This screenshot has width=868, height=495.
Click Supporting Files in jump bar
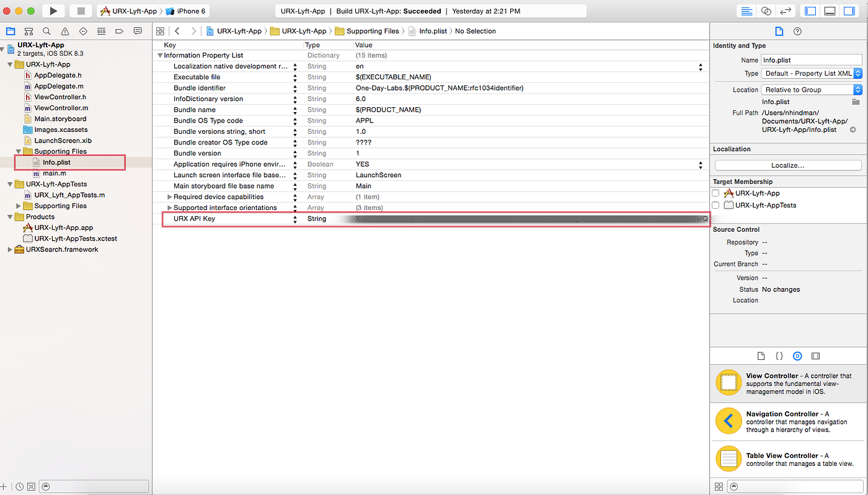tap(366, 31)
